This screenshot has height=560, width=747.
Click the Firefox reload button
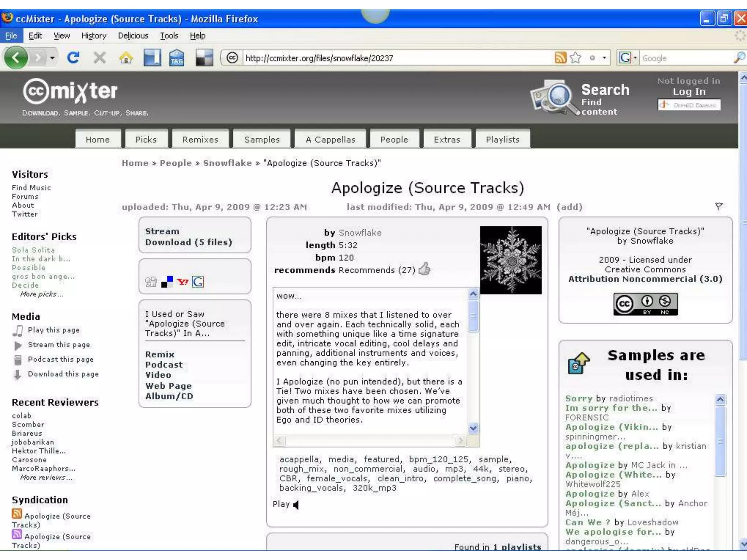coord(73,58)
